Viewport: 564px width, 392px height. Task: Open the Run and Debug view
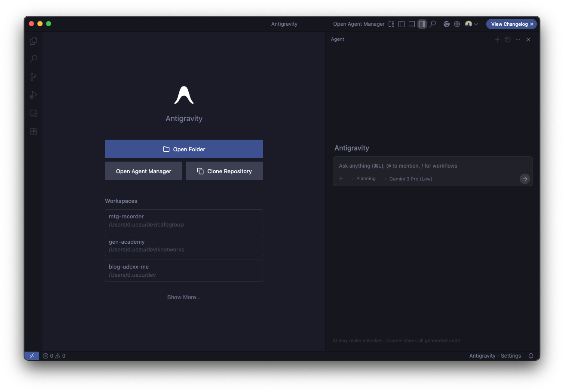34,95
